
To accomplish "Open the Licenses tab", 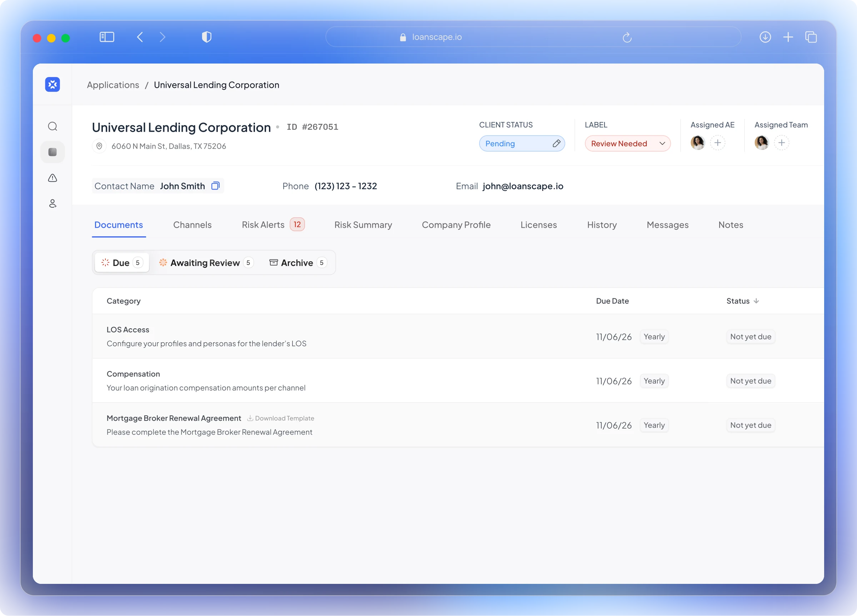I will (538, 225).
